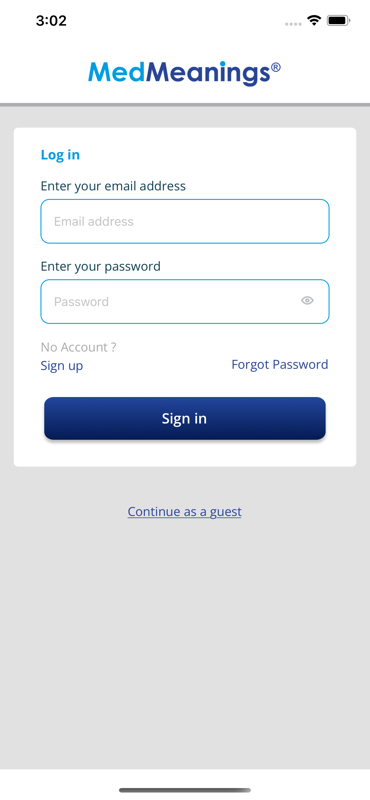This screenshot has height=800, width=370.
Task: Choose Continue as a guest
Action: coord(184,512)
